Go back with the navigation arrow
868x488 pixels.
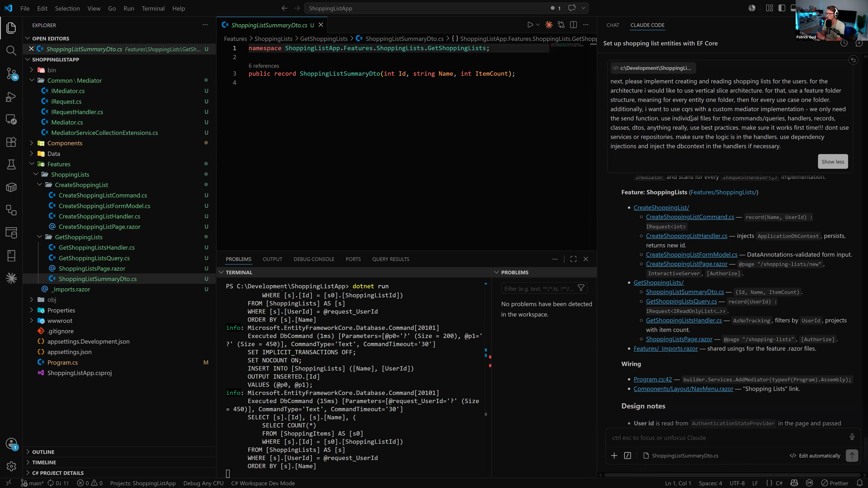point(284,8)
